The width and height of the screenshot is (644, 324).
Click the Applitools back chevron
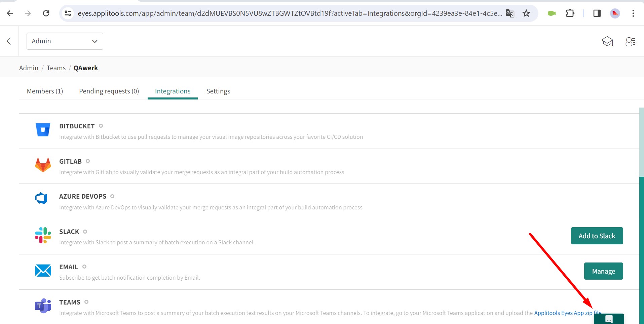(9, 41)
